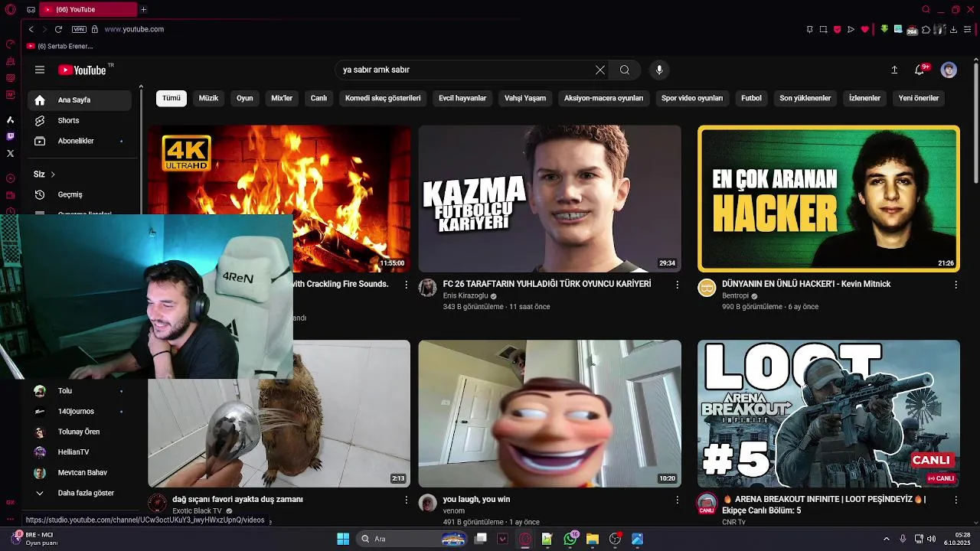Screen dimensions: 980x551
Task: Take snapshot using toolbar snapshot icon
Action: point(823,29)
